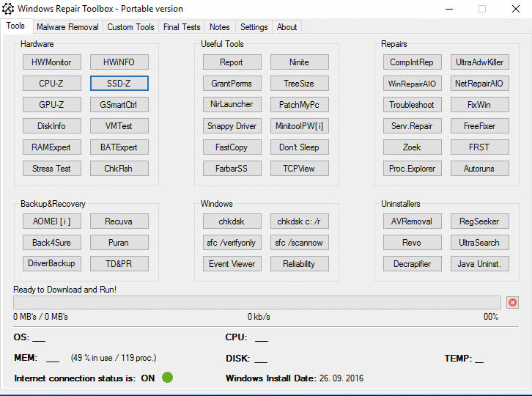This screenshot has width=532, height=396.
Task: Click the sfc /scannow button
Action: (x=300, y=243)
